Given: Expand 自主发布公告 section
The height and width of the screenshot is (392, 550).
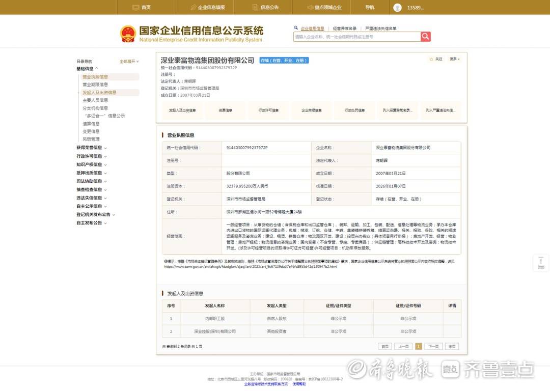Looking at the screenshot, I should click(92, 223).
